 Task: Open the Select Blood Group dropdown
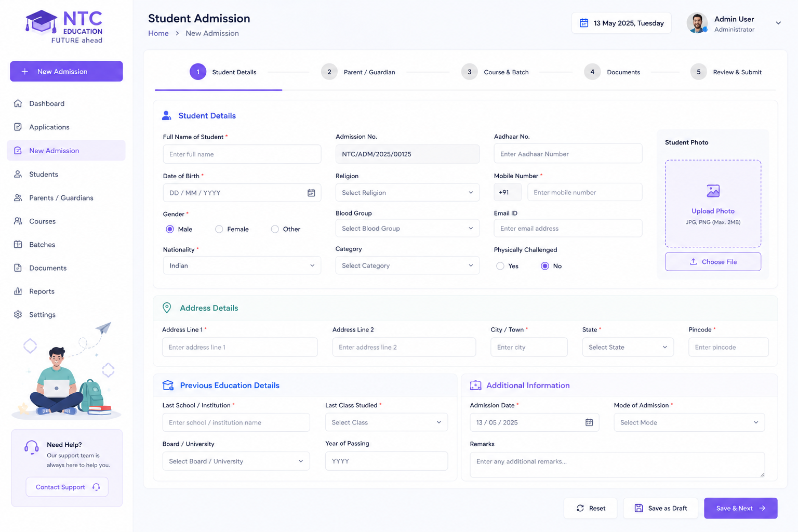pyautogui.click(x=407, y=229)
